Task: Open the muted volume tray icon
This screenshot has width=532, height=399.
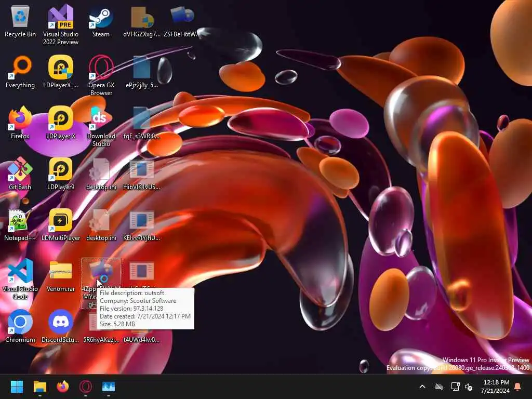Action: [x=469, y=387]
